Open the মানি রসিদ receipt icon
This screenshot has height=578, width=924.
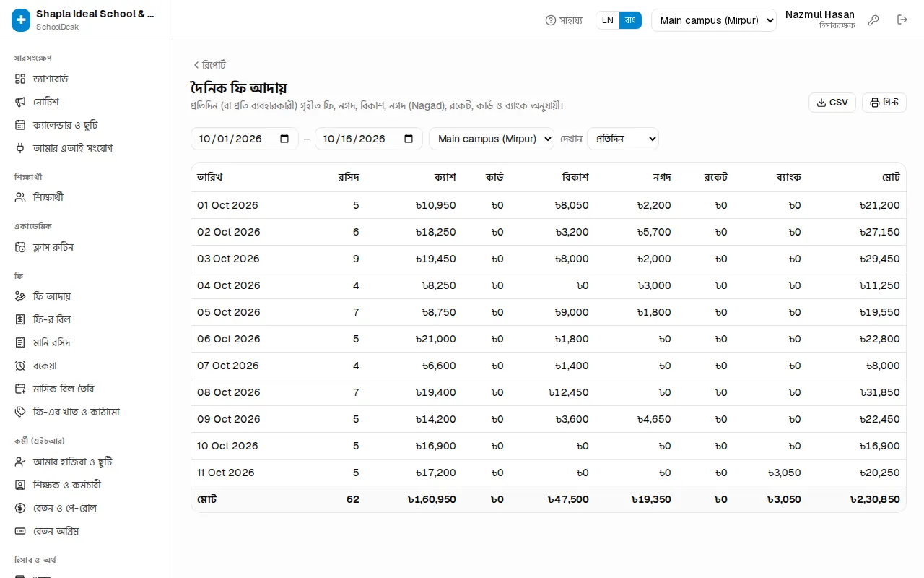20,342
